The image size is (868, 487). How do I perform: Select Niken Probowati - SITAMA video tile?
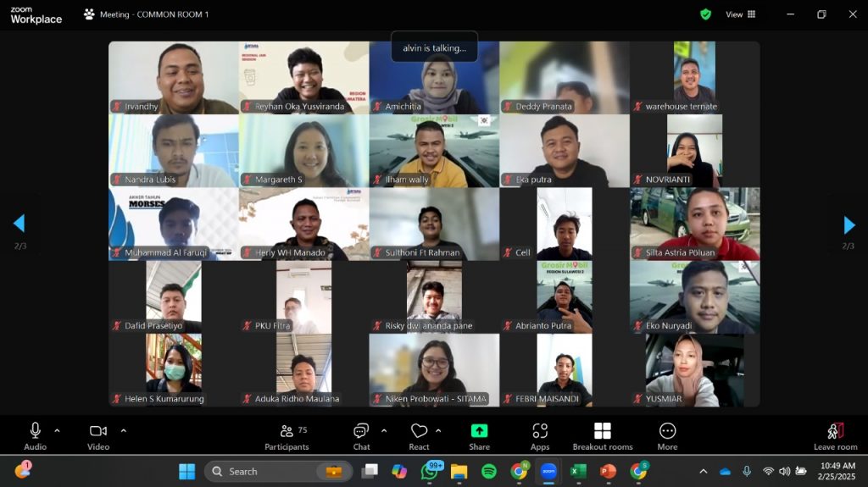pyautogui.click(x=434, y=370)
